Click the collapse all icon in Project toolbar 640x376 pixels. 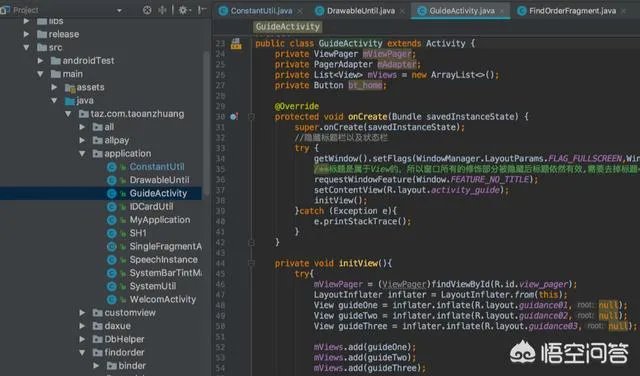162,10
